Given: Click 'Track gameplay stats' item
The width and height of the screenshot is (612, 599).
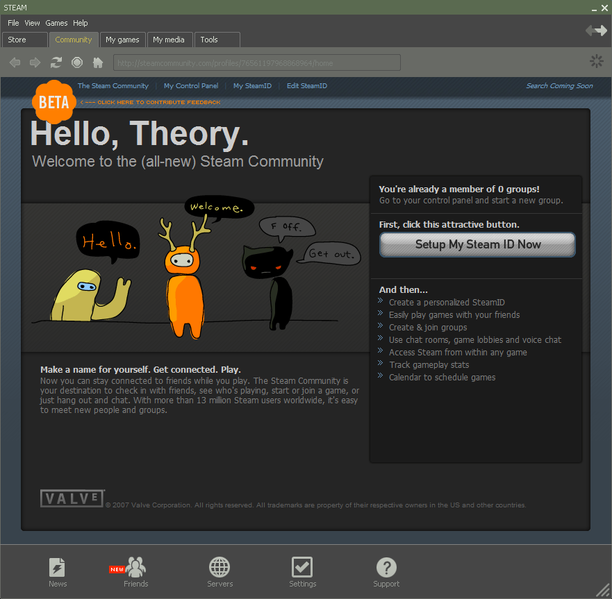Looking at the screenshot, I should (x=429, y=365).
